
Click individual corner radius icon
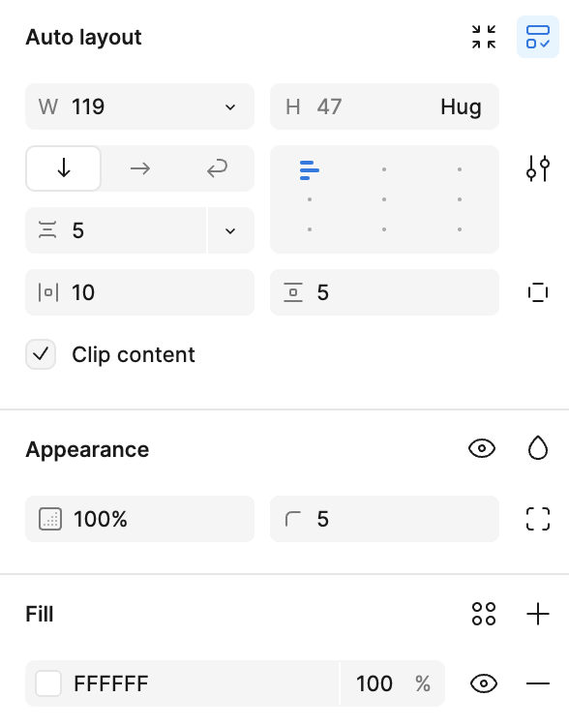(538, 519)
